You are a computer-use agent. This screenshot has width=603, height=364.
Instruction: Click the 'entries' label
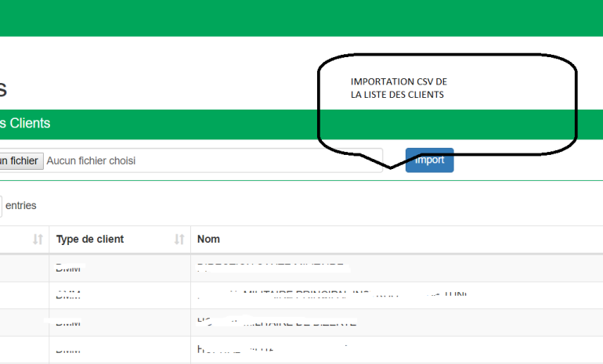(21, 205)
